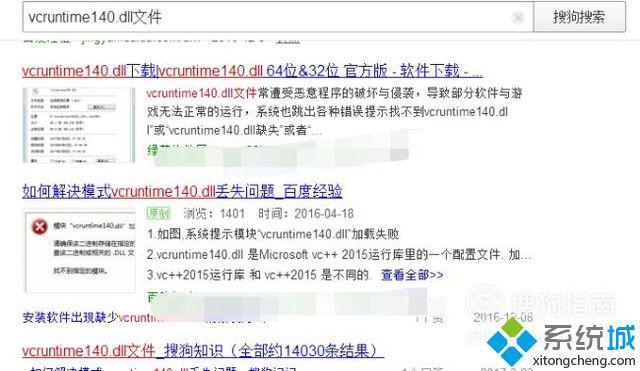Open 查看全部>> link
Image resolution: width=640 pixels, height=371 pixels.
tap(412, 275)
